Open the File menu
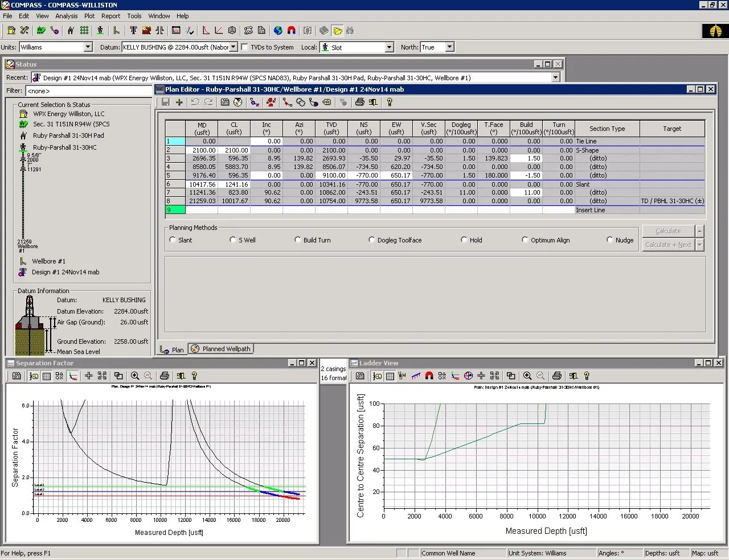Screen dimensions: 729x560 7,16
